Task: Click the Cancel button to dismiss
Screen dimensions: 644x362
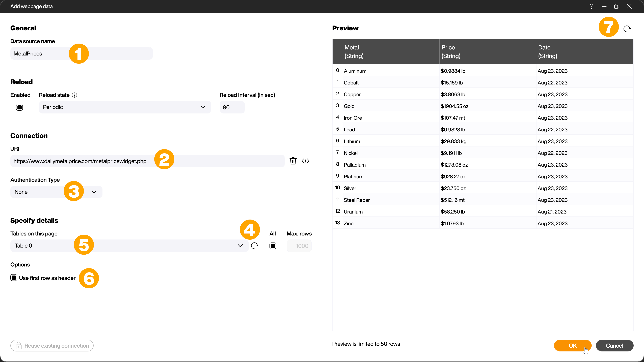Action: [614, 346]
